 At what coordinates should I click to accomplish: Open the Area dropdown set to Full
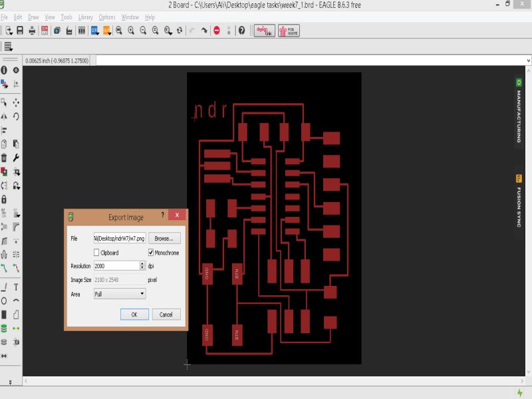[120, 293]
